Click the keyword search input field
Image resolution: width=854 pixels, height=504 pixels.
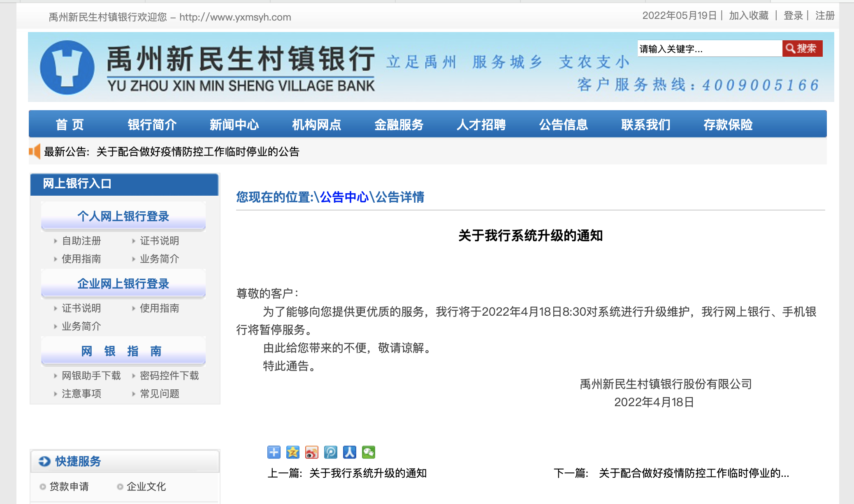point(709,49)
